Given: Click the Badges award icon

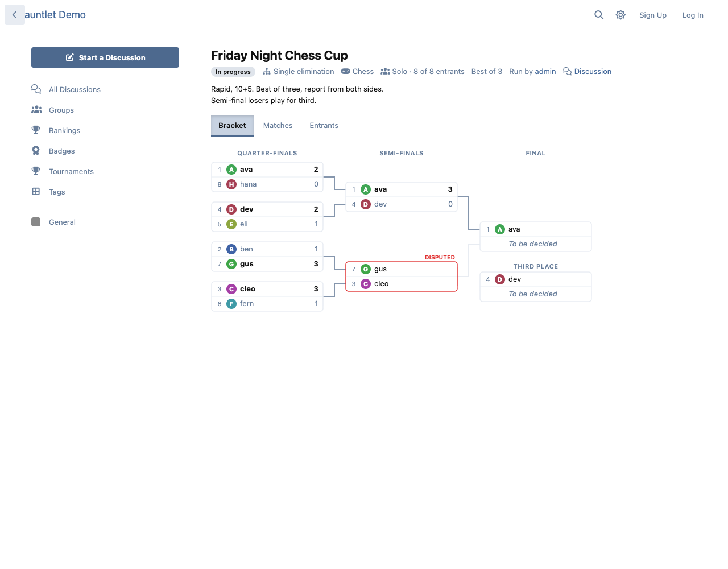Looking at the screenshot, I should pyautogui.click(x=36, y=151).
